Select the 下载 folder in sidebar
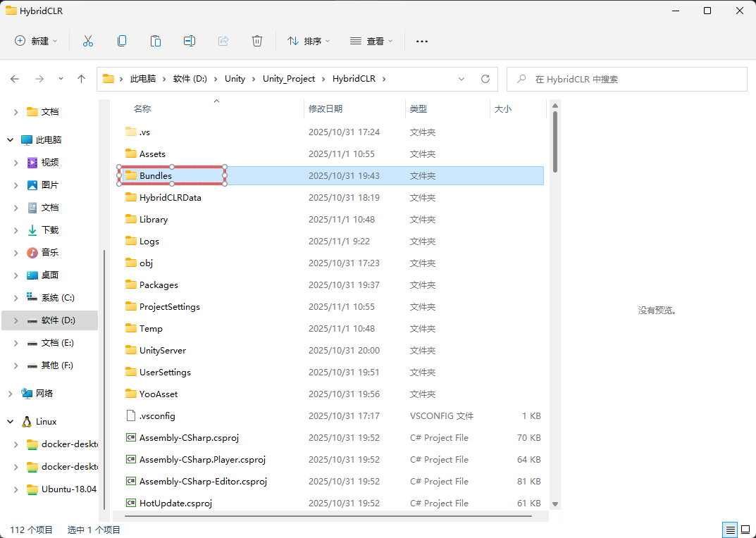The width and height of the screenshot is (756, 538). click(49, 230)
